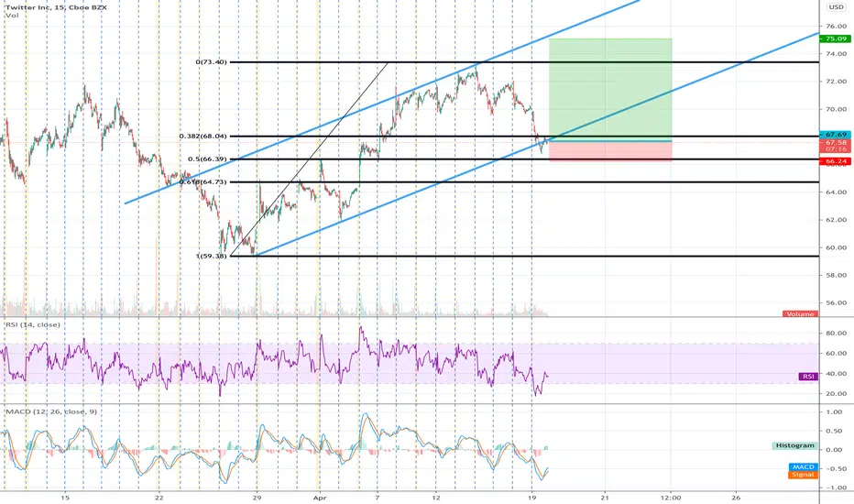854x504 pixels.
Task: Click the red 67.58 current price label
Action: click(x=836, y=142)
